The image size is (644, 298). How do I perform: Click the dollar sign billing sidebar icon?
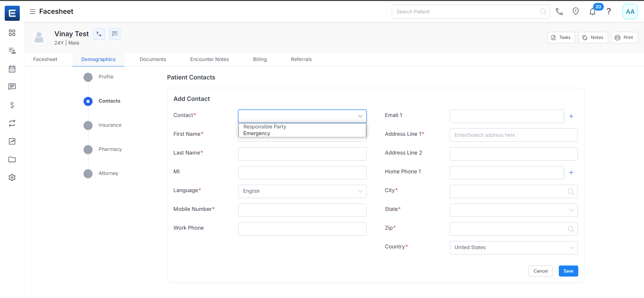[12, 105]
